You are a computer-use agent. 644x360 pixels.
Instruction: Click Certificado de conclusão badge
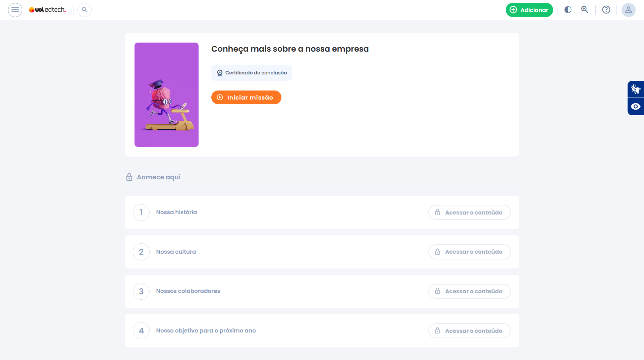[x=252, y=73]
